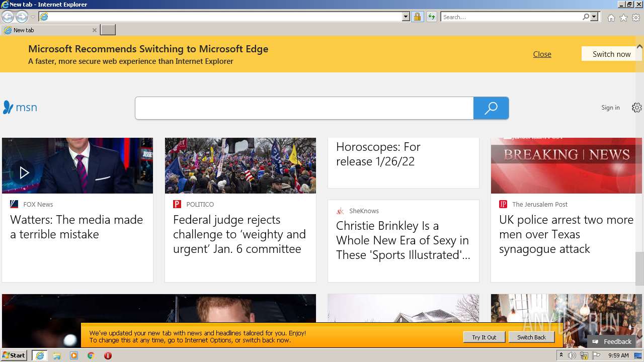
Task: Open the Favorites star icon
Action: click(623, 18)
